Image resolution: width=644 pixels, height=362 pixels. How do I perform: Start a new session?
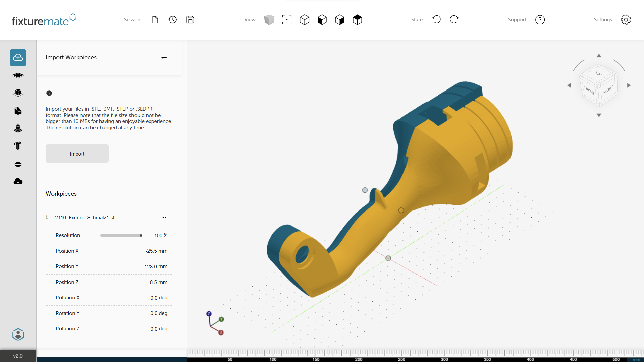point(155,19)
